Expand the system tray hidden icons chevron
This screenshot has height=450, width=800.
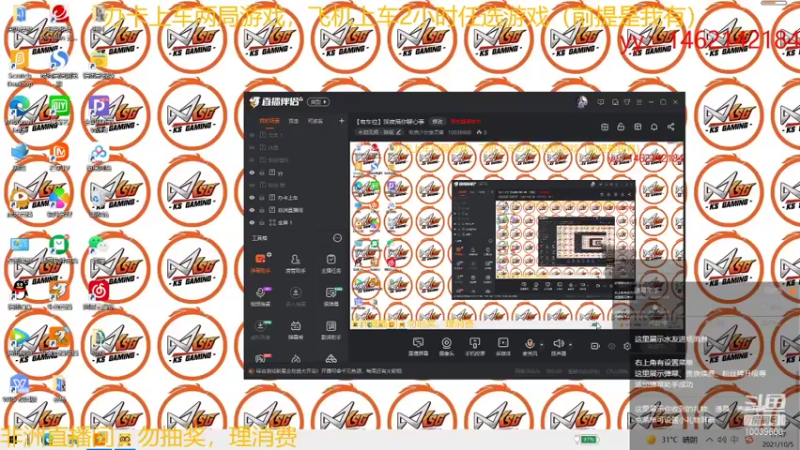tap(710, 440)
